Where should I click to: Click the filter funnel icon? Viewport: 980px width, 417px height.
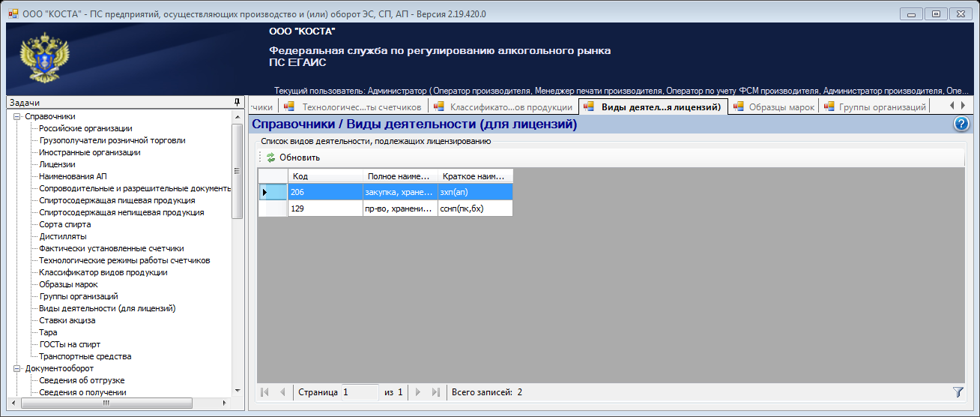click(958, 392)
